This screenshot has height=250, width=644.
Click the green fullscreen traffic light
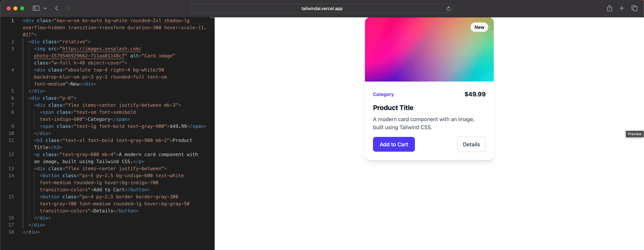coord(22,8)
